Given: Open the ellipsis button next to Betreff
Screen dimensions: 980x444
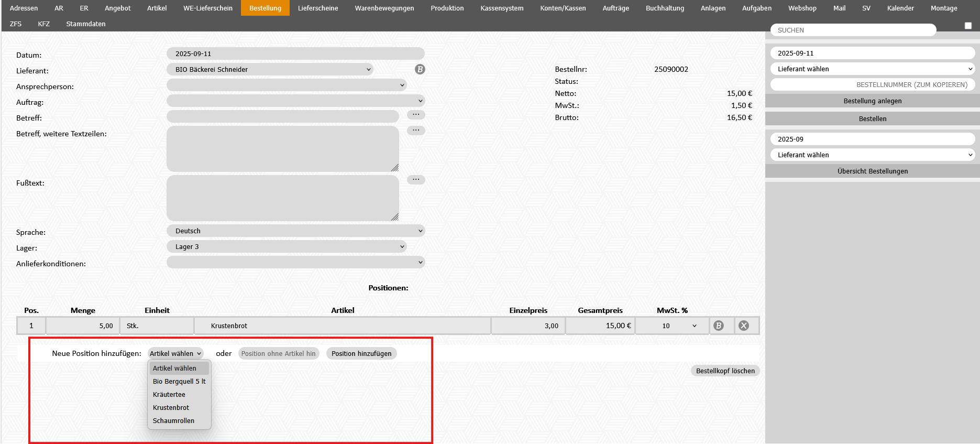Looking at the screenshot, I should 416,114.
